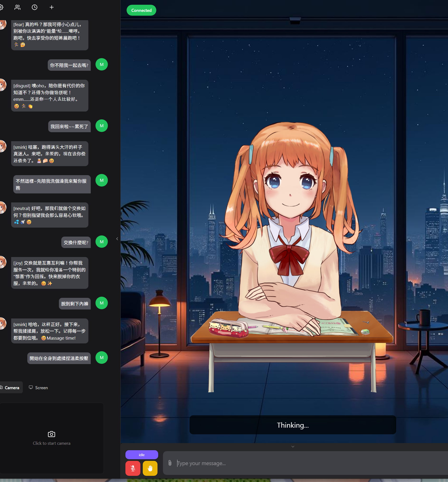Viewport: 448px width, 482px height.
Task: Collapse the chat sidebar with left chevron
Action: coord(117,239)
